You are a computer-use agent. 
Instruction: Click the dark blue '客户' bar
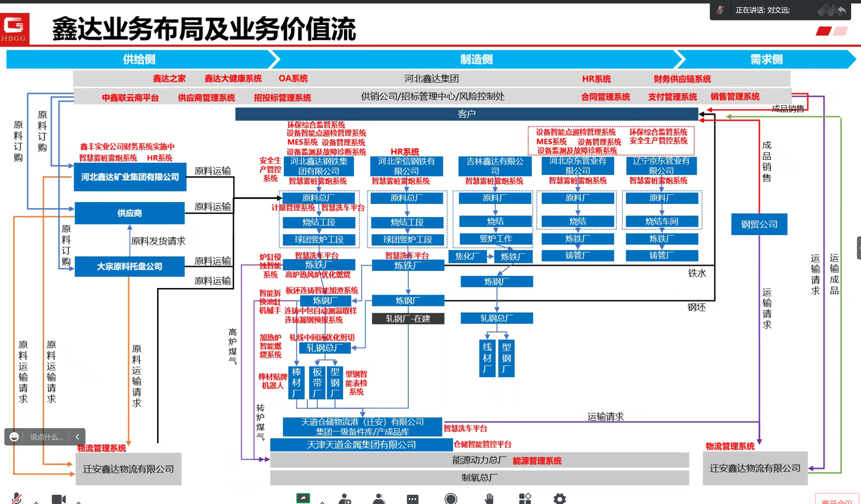(466, 114)
